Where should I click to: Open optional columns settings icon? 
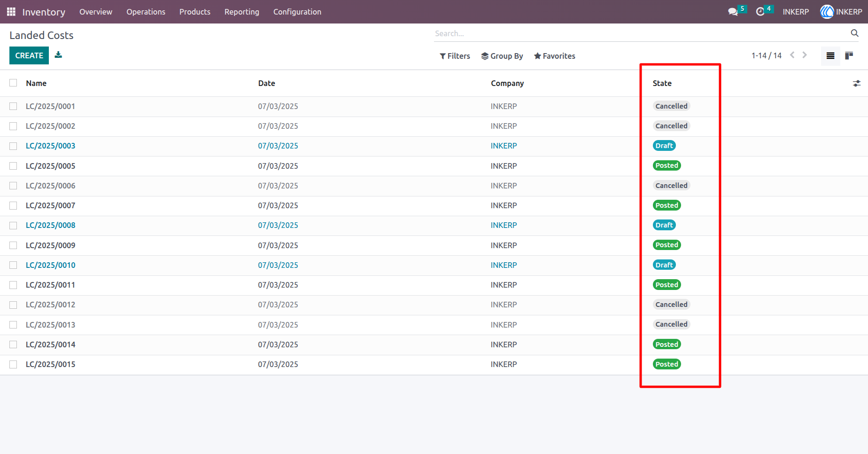(x=857, y=83)
